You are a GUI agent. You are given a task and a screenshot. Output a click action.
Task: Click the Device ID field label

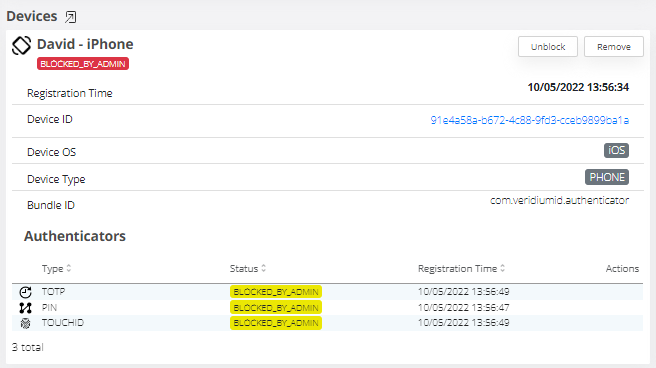click(50, 119)
